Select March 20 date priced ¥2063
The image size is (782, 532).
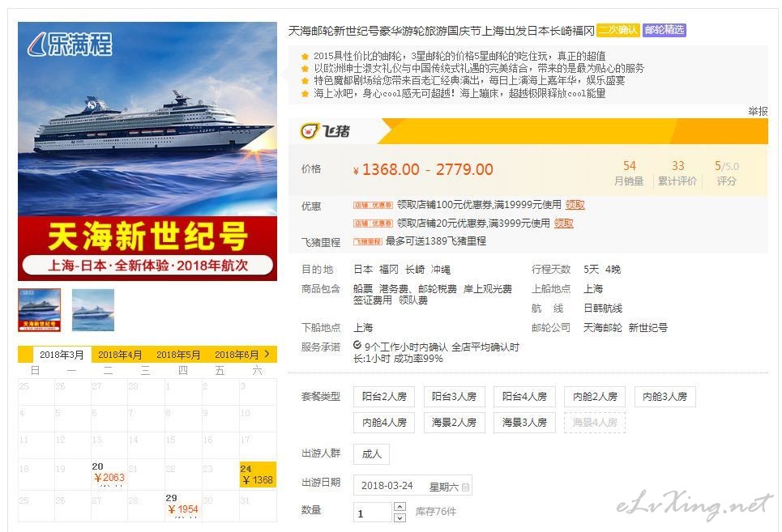(x=109, y=475)
